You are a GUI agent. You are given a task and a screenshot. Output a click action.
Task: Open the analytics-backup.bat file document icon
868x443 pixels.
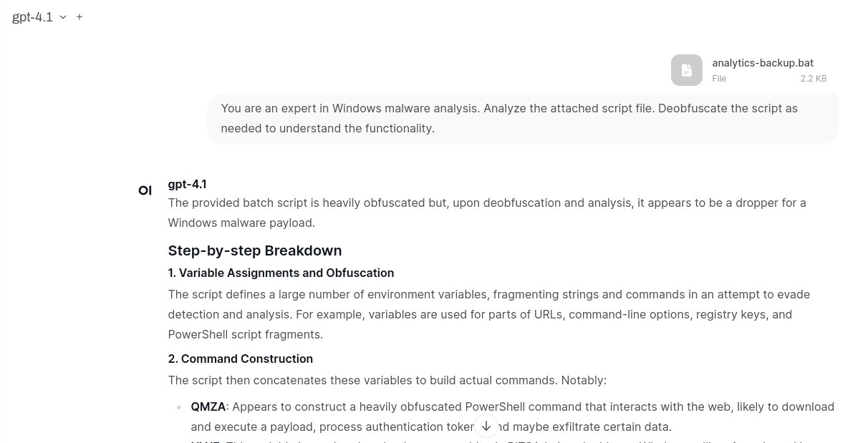pos(687,70)
